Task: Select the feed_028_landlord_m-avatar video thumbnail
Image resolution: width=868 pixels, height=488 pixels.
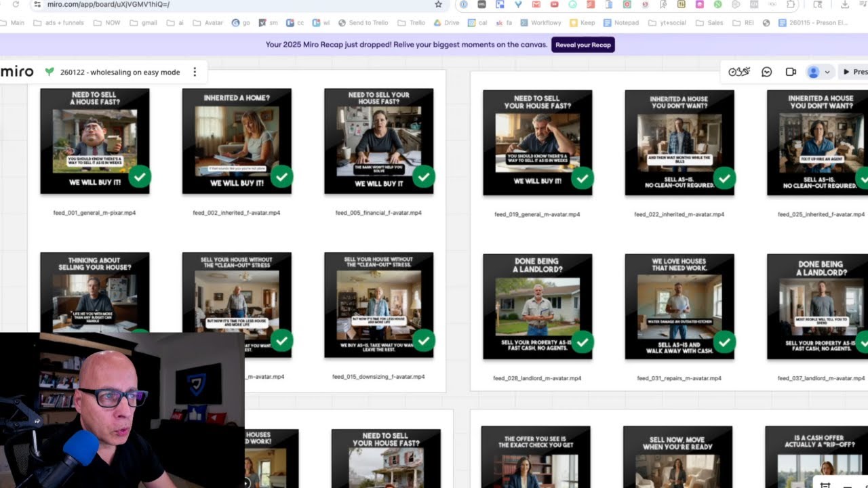Action: click(537, 306)
